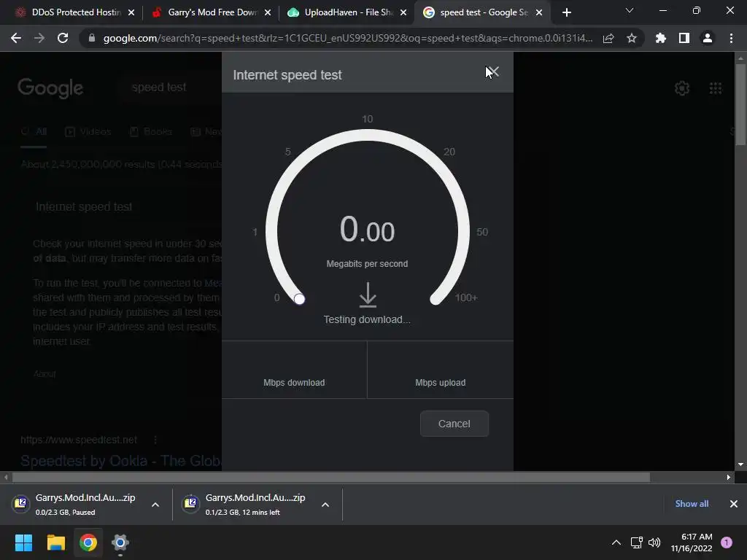Open network status in system tray
The width and height of the screenshot is (747, 560).
tap(636, 542)
